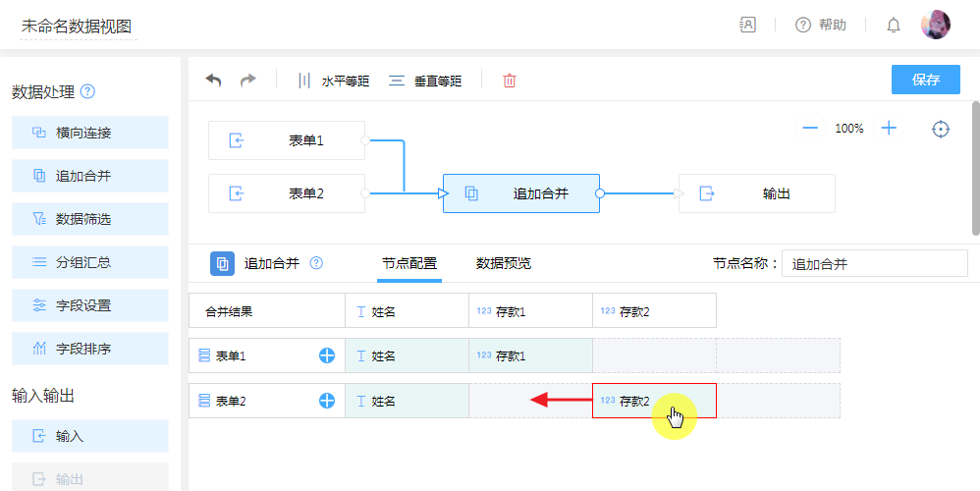Click the canvas locate/center target icon
The image size is (980, 491).
(941, 129)
